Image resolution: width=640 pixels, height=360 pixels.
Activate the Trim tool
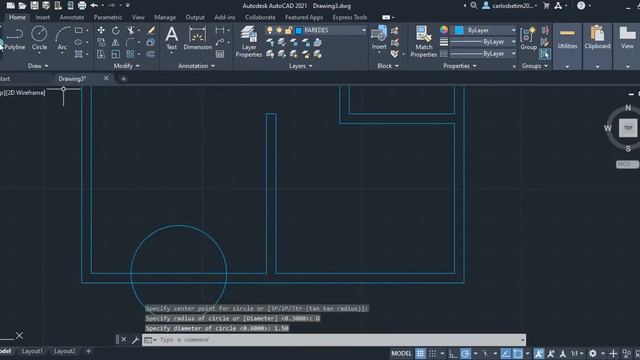click(131, 30)
